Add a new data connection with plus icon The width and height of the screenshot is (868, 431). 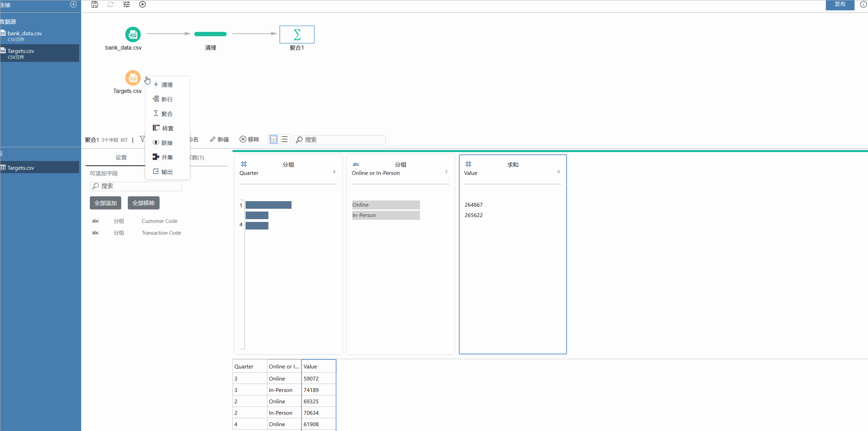(x=73, y=4)
